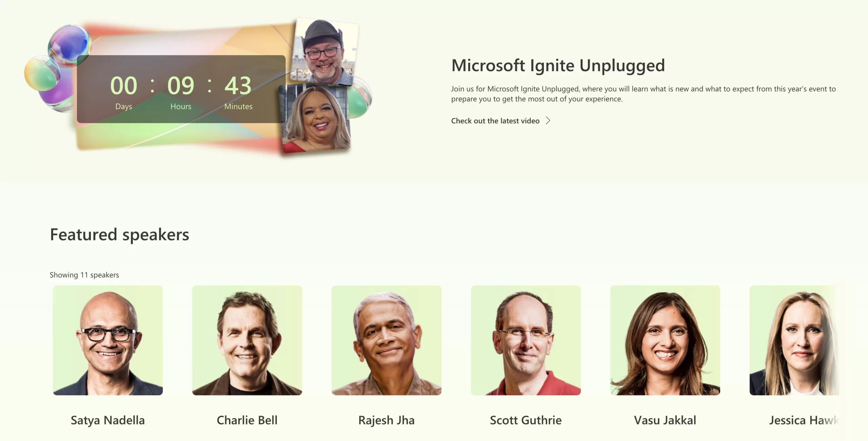Click the name 'Rajesh Jha'
The image size is (868, 441).
pos(387,420)
